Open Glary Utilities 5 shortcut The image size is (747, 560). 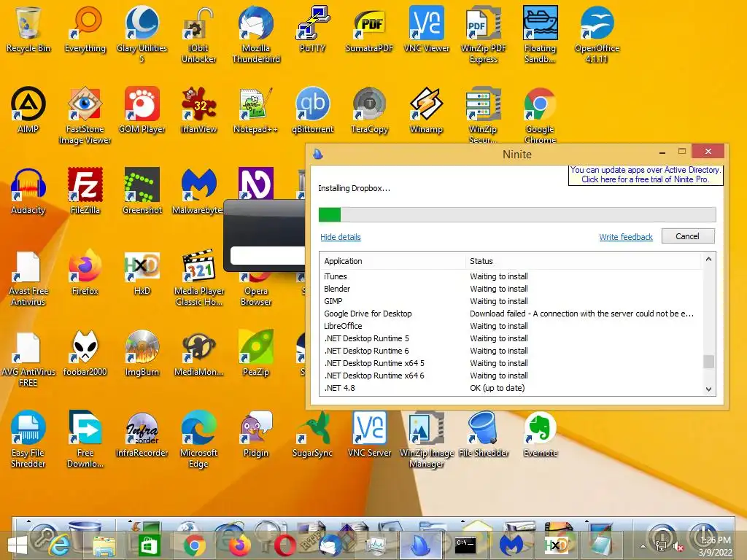click(142, 34)
